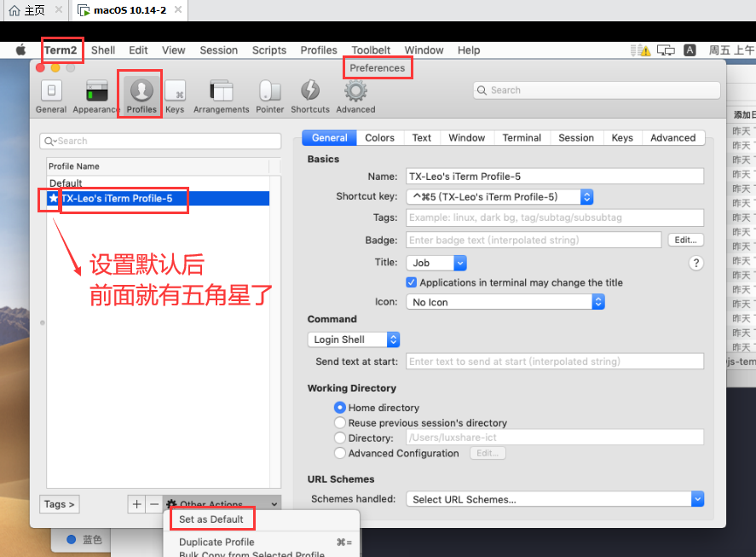Click the Advanced Configuration Edit... button
The image size is (756, 557).
tap(488, 453)
